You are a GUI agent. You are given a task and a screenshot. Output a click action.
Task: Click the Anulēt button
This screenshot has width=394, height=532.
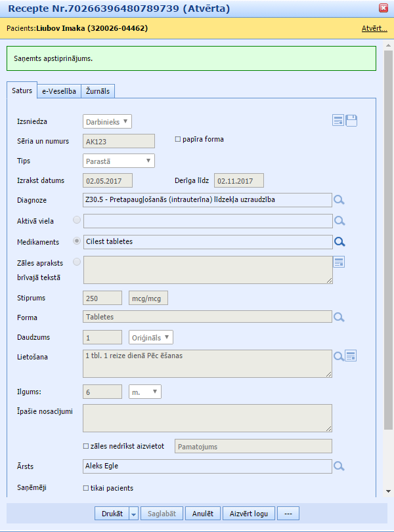click(x=203, y=514)
